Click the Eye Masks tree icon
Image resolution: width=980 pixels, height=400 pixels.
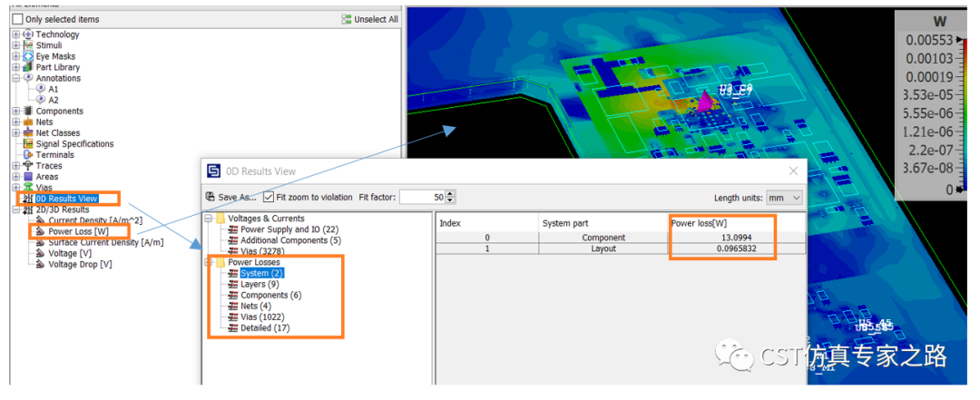coord(28,56)
